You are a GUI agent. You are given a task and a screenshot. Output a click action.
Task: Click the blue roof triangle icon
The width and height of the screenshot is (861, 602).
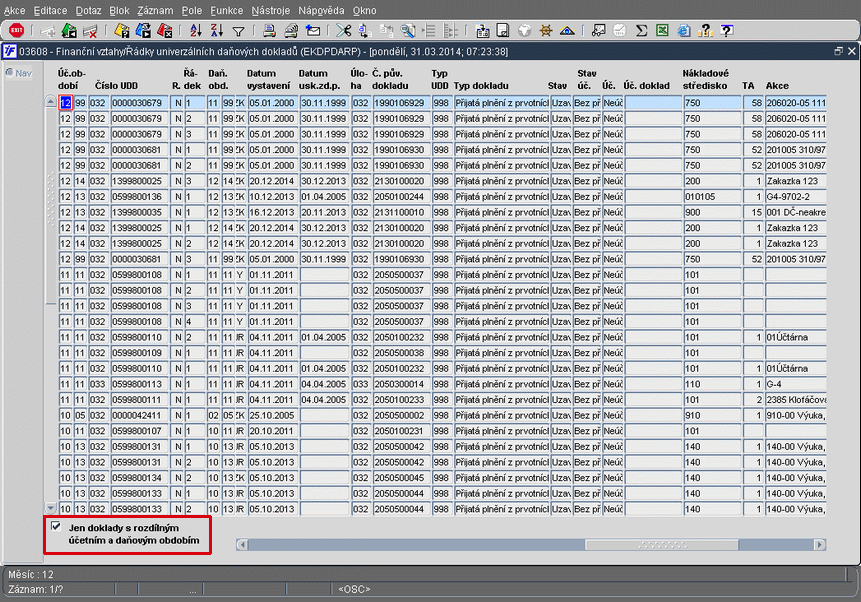tap(567, 31)
